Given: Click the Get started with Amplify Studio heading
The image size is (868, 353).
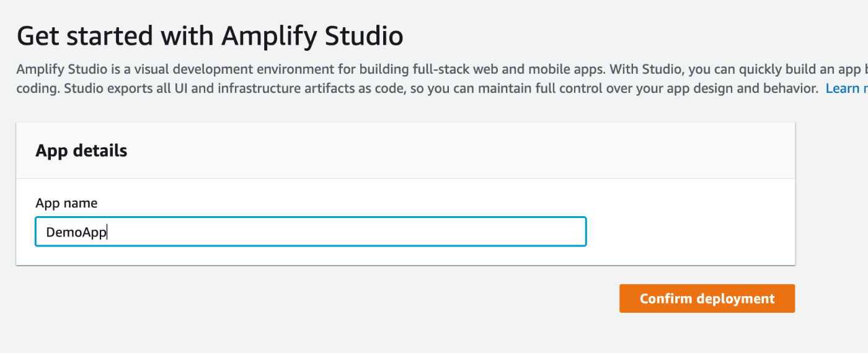Looking at the screenshot, I should pos(210,37).
